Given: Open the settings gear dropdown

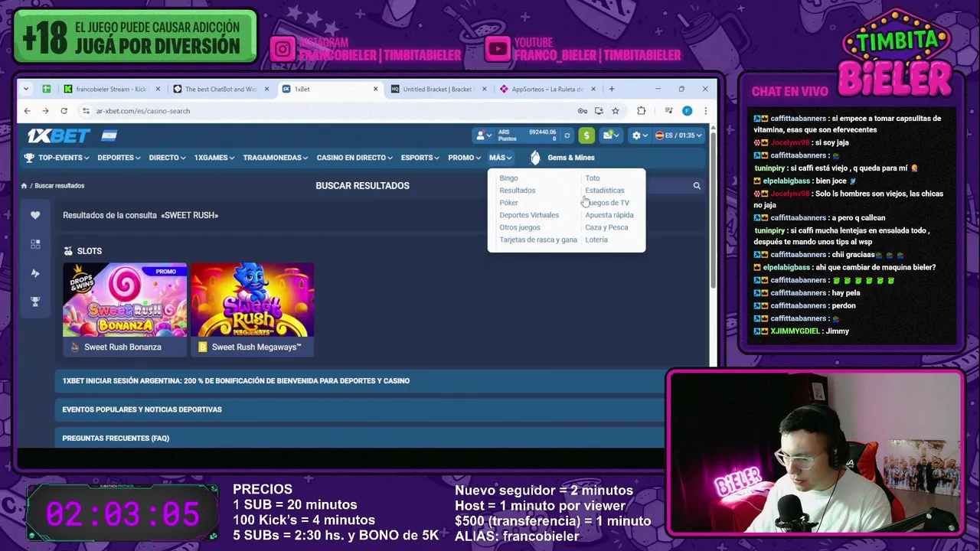Looking at the screenshot, I should pos(639,135).
